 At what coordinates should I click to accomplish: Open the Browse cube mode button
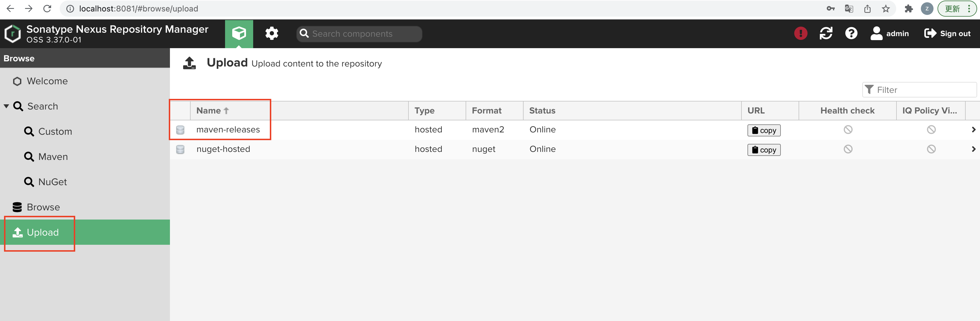point(239,34)
